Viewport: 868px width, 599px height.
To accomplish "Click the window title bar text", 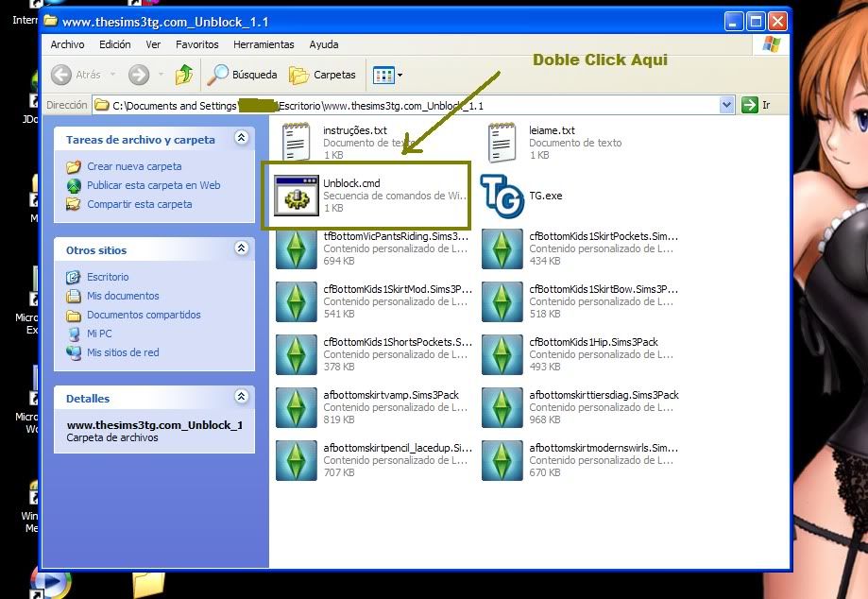I will 165,22.
